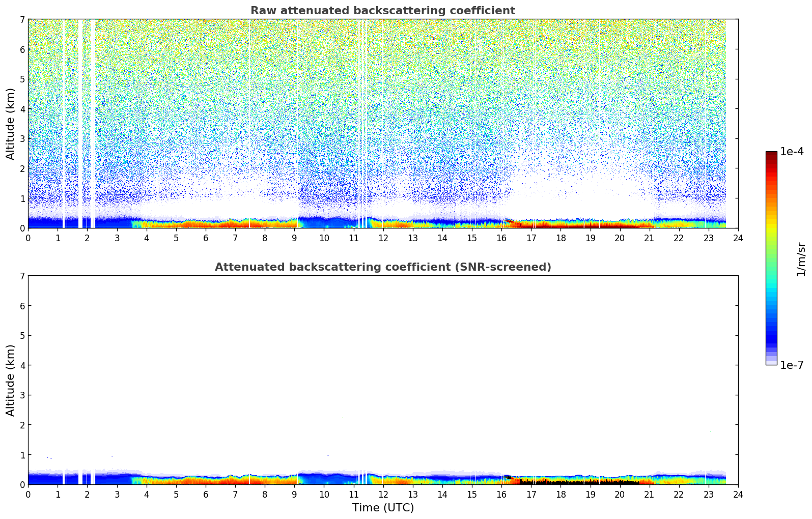This screenshot has width=812, height=519.
Task: Click altitude tick '5' on the raw plot
Action: point(22,79)
